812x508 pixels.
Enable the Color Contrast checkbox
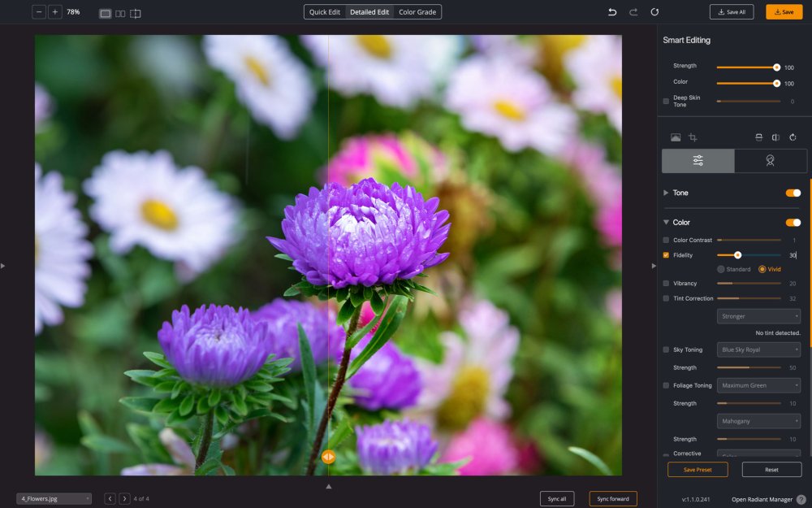[666, 240]
